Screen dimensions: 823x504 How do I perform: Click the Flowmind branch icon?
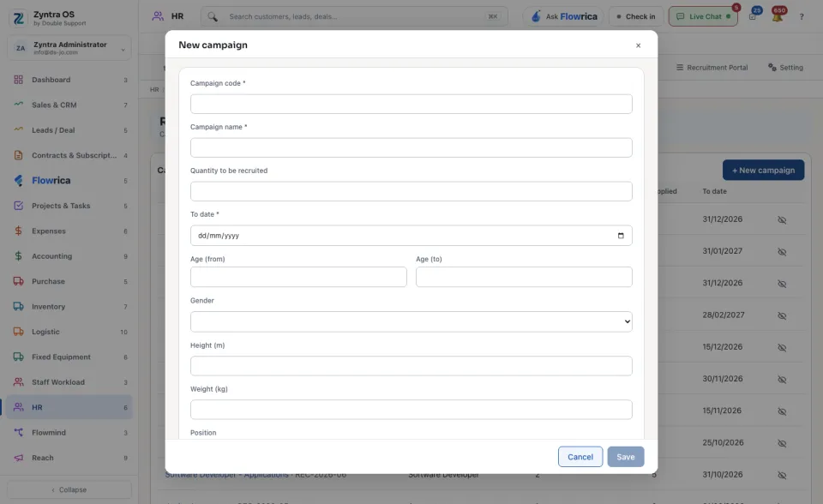point(18,433)
